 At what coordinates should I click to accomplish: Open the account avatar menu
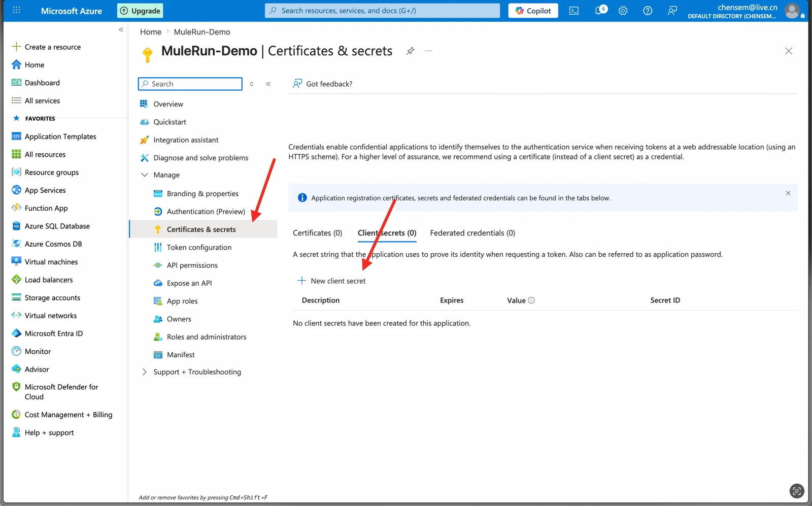[x=792, y=11]
